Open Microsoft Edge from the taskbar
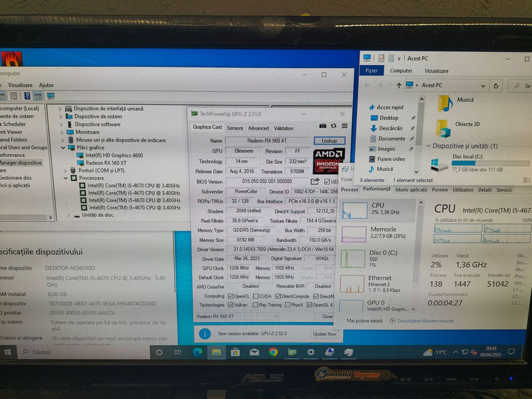Image resolution: width=532 pixels, height=399 pixels. [x=198, y=352]
